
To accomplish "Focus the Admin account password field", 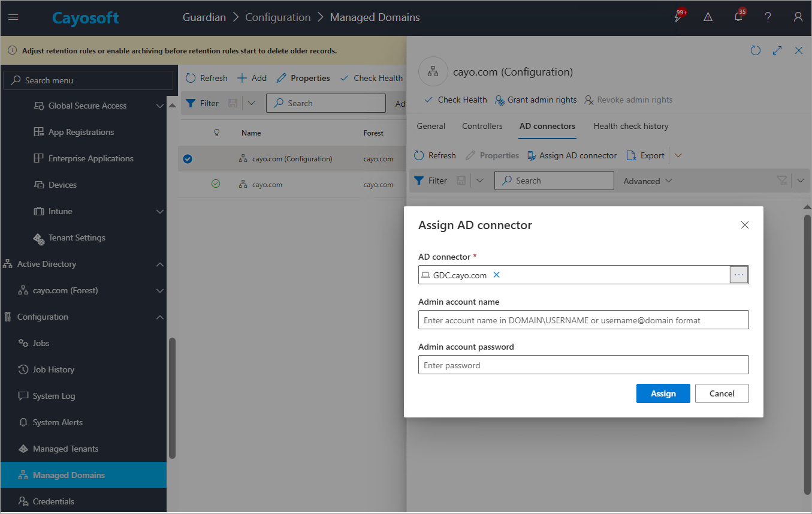I will click(x=584, y=365).
